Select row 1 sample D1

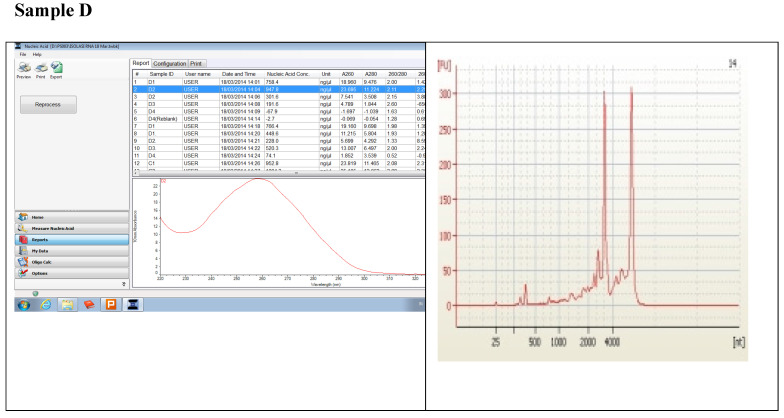coord(278,82)
